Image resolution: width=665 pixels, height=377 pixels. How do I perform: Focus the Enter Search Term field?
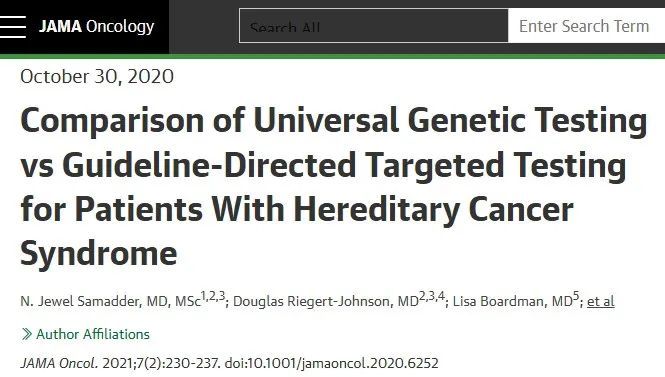(587, 26)
